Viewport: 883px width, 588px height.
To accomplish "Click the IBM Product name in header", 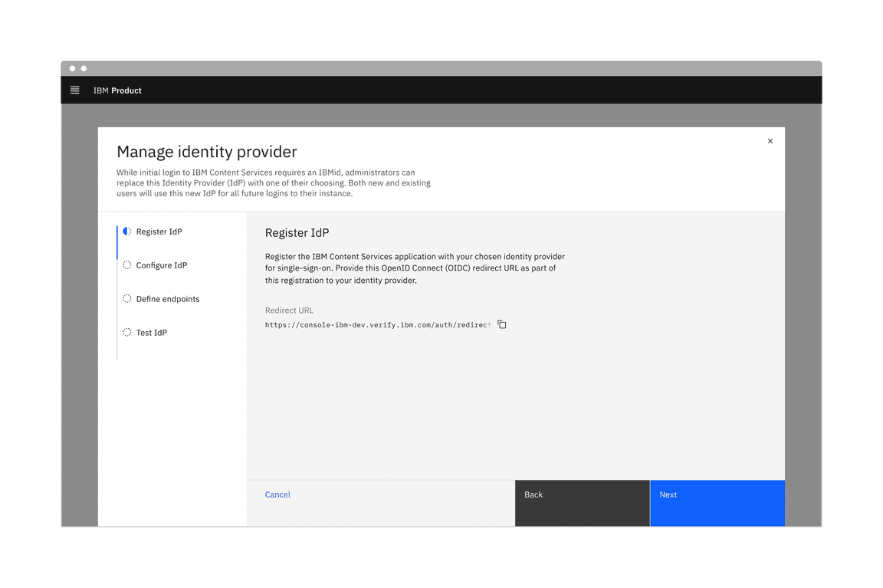I will pyautogui.click(x=117, y=90).
